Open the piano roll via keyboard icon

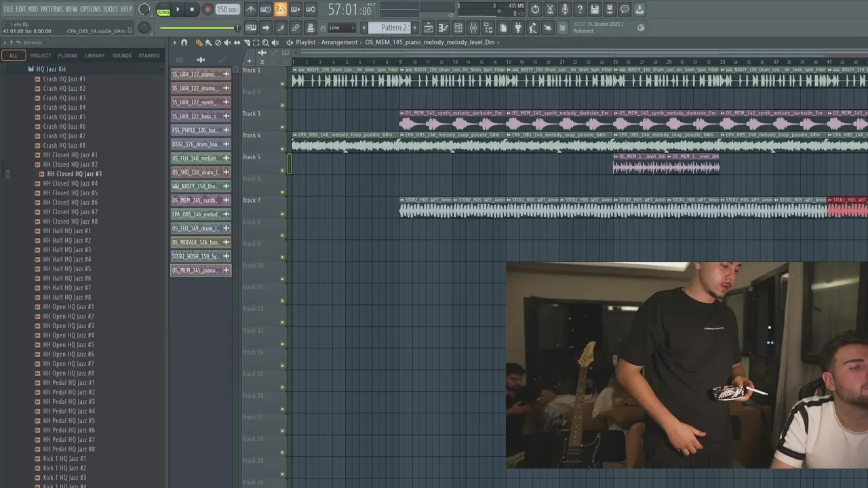pyautogui.click(x=251, y=28)
